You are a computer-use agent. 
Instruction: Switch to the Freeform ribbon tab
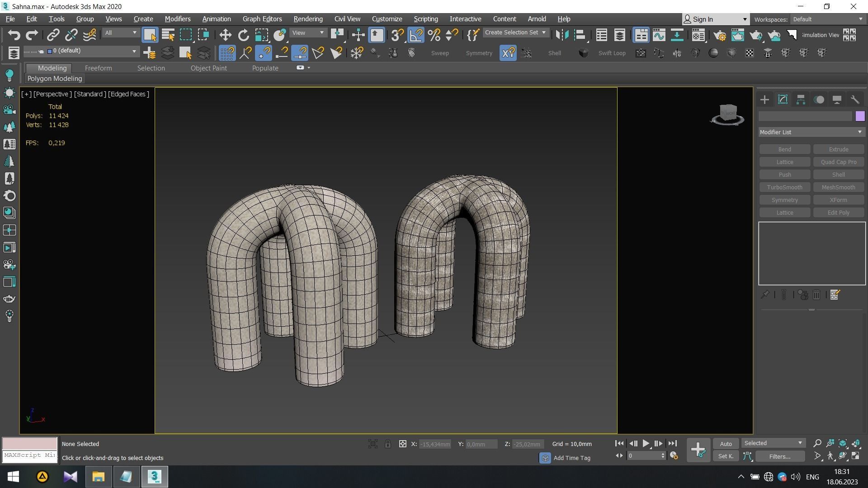[x=98, y=68]
